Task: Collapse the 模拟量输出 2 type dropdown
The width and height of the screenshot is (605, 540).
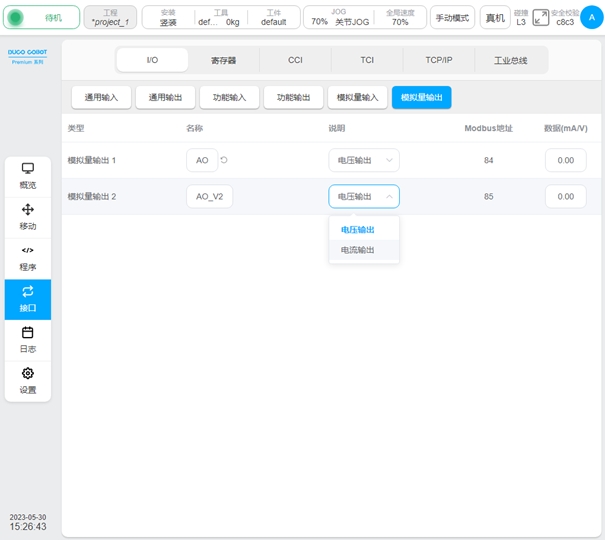Action: tap(363, 196)
